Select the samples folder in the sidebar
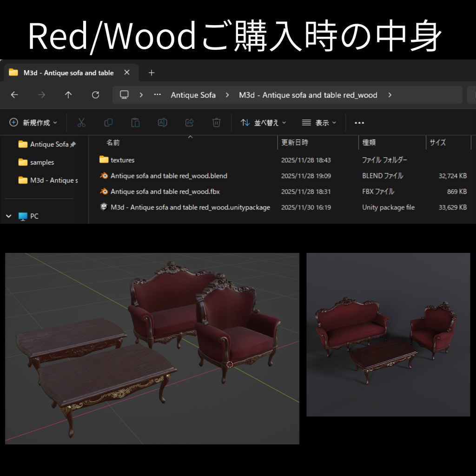 tap(42, 162)
